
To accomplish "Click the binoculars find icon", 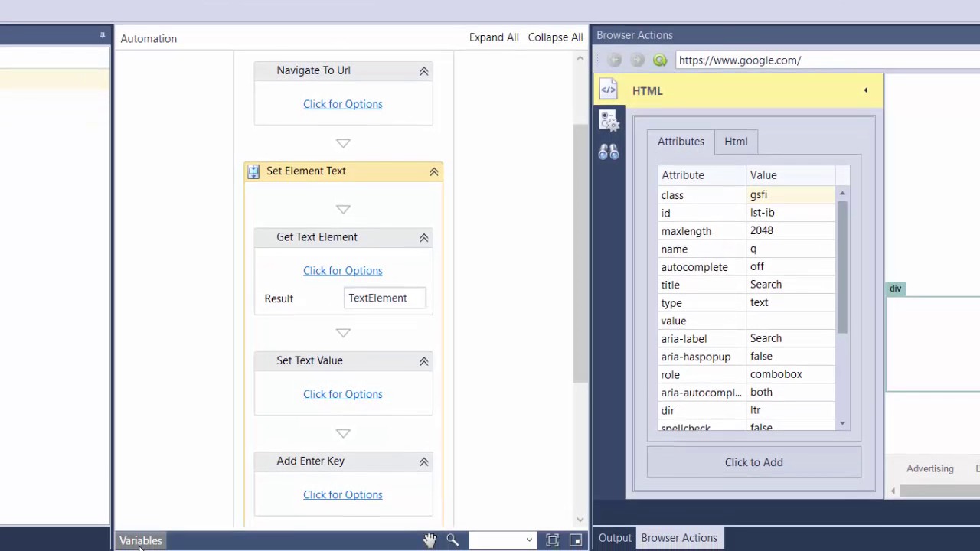I will coord(609,152).
